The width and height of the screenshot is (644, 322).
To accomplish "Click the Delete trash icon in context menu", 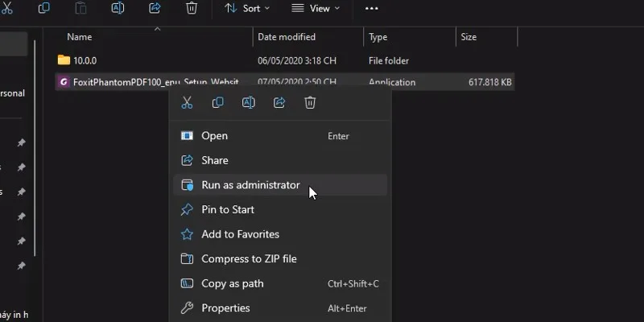I will pos(310,102).
